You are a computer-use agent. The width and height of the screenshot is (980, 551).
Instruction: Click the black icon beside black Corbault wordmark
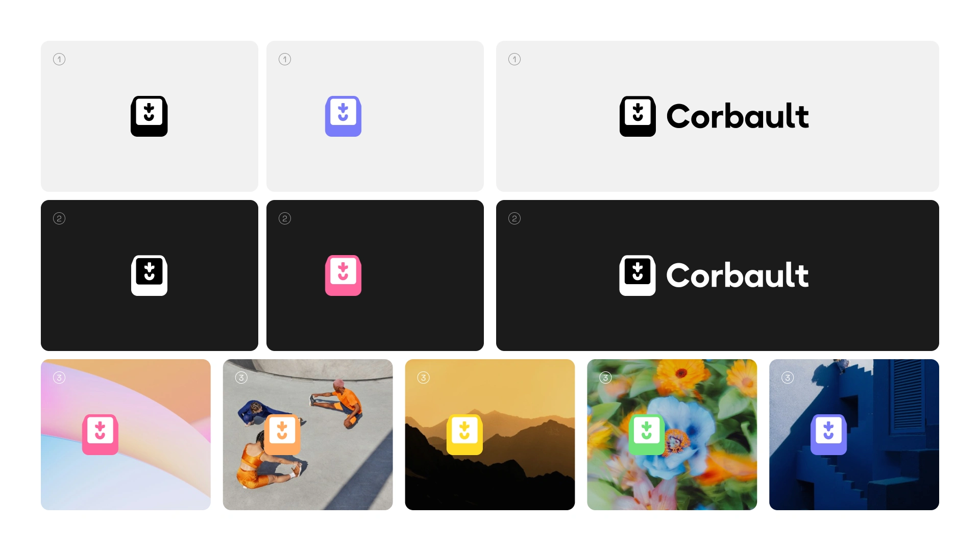point(638,116)
